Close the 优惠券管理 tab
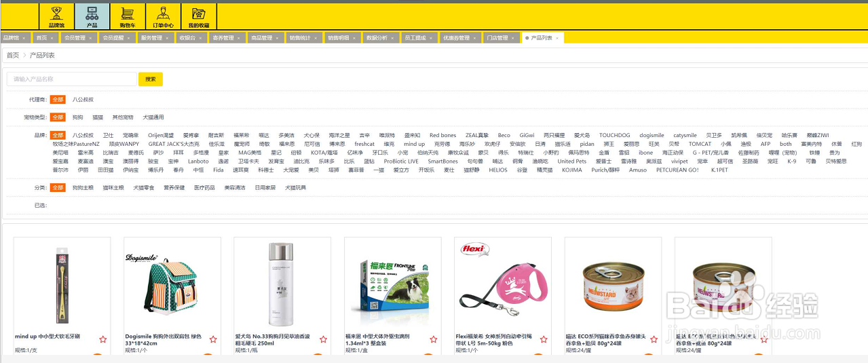The width and height of the screenshot is (868, 363). (476, 38)
